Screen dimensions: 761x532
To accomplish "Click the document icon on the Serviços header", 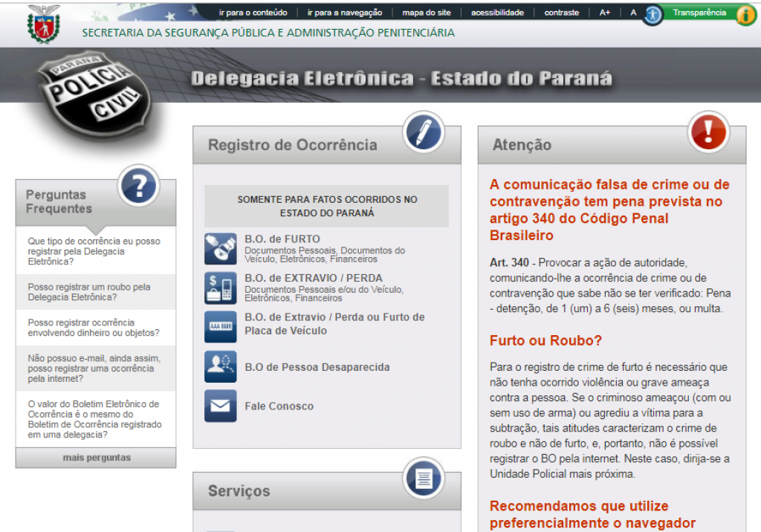I will pos(423,481).
